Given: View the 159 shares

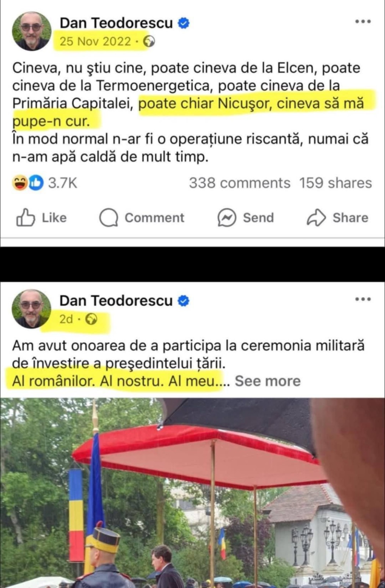Looking at the screenshot, I should (335, 183).
